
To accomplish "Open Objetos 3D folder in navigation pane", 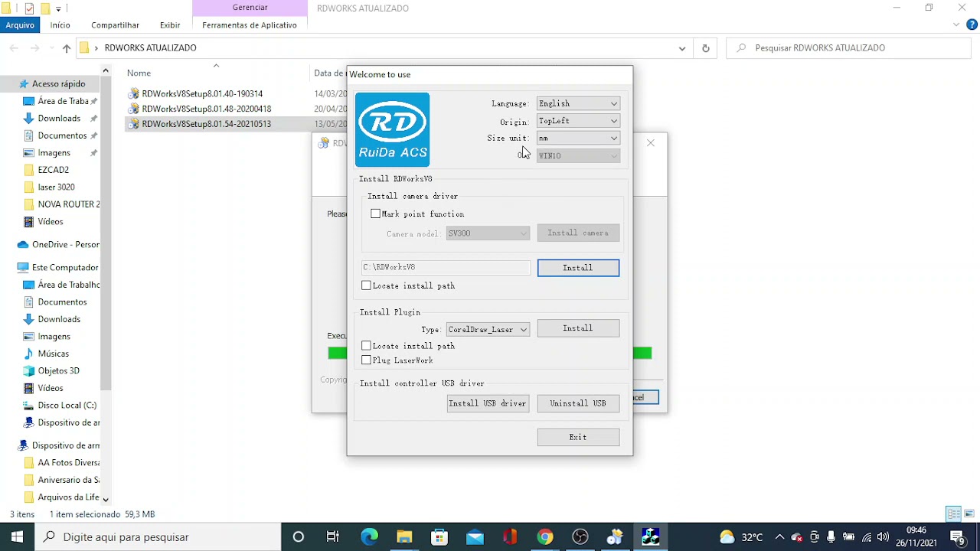I will click(58, 371).
